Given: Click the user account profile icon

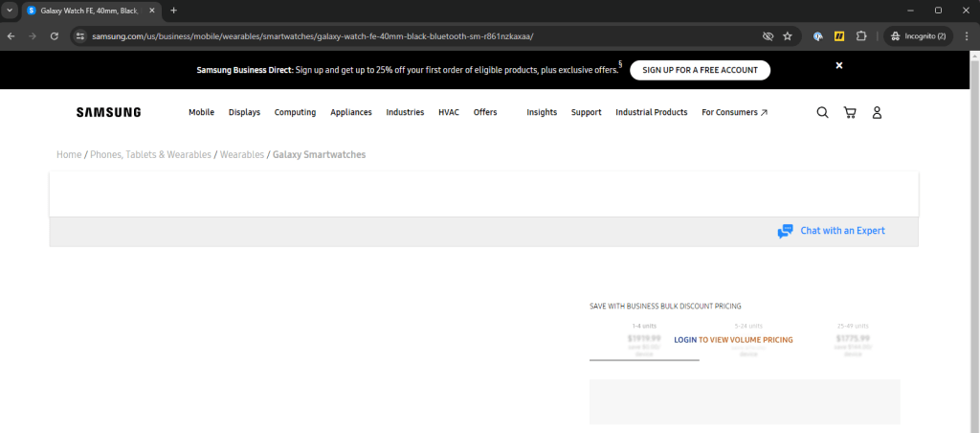Looking at the screenshot, I should (877, 112).
